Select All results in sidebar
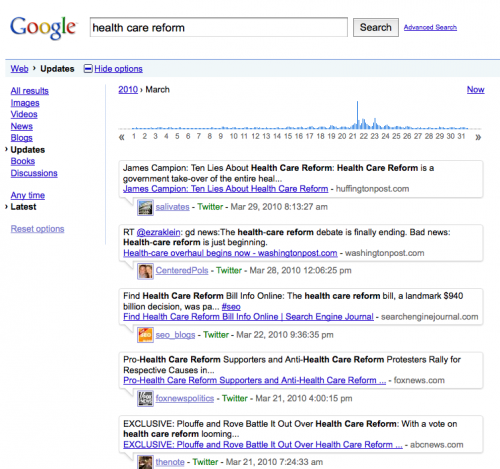500x469 pixels. point(29,91)
